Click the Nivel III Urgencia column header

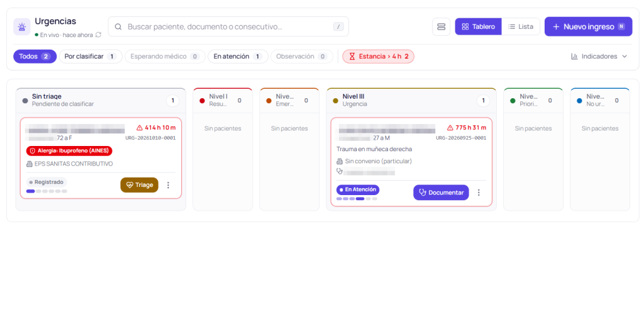(x=411, y=100)
